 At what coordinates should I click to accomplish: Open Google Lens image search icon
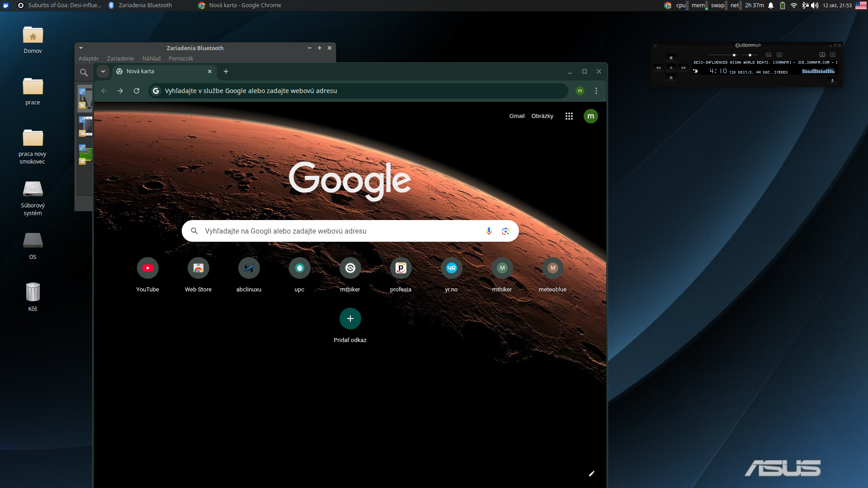pyautogui.click(x=505, y=231)
